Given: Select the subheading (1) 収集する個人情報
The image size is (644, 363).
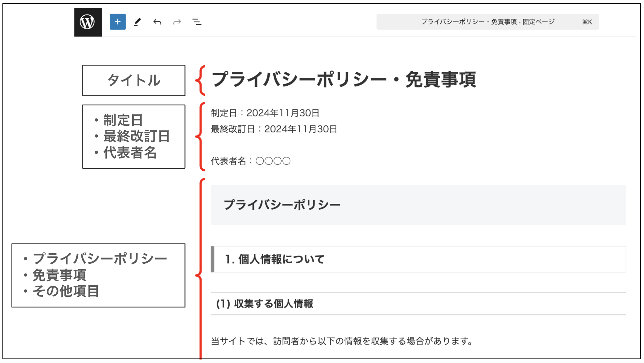Looking at the screenshot, I should click(418, 304).
